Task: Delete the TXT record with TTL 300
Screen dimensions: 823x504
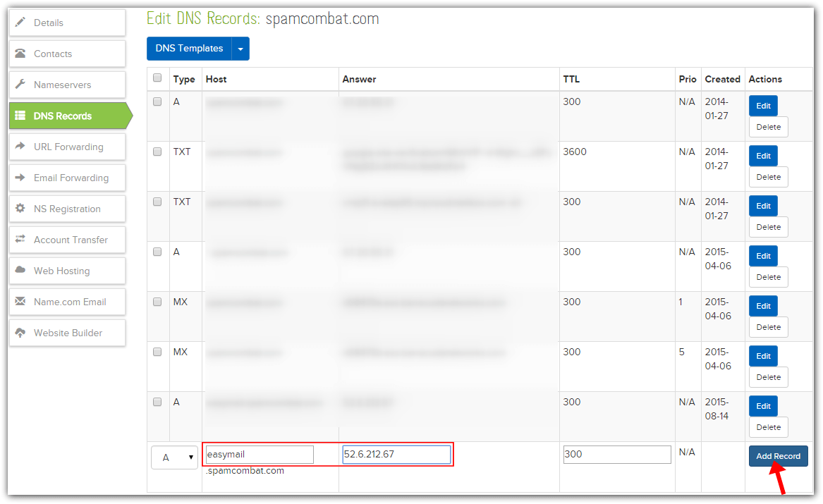Action: pos(769,227)
